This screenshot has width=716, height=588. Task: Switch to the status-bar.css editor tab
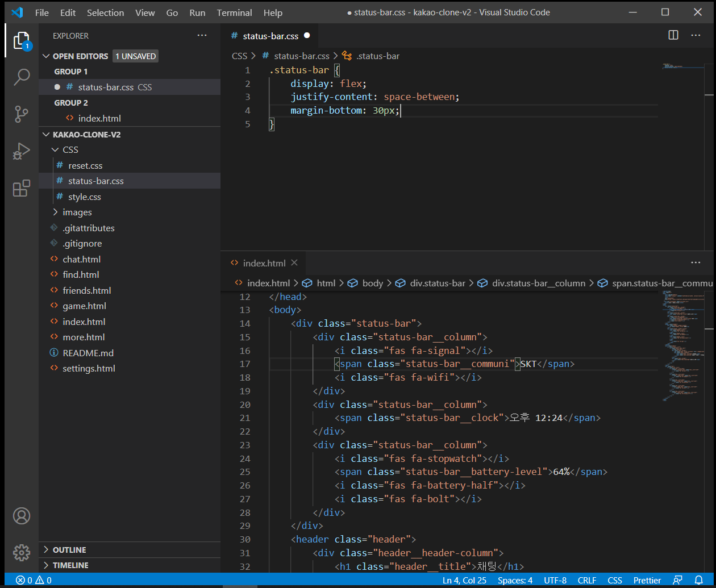(x=270, y=36)
